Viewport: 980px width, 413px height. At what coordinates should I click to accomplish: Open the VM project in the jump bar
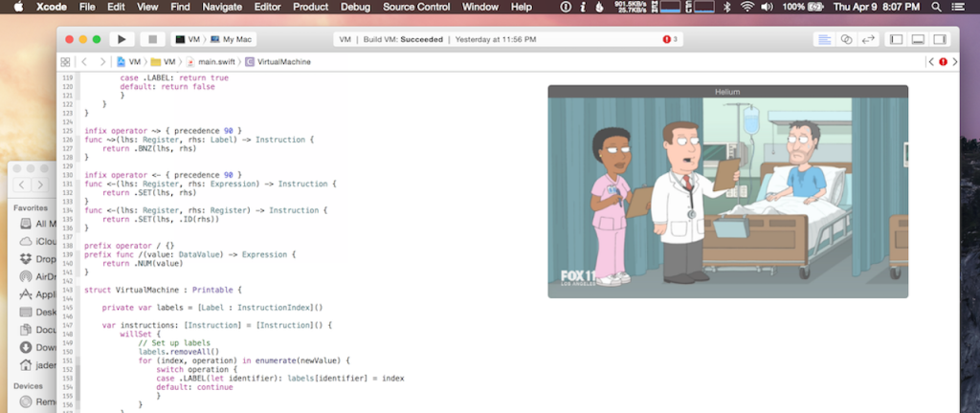tap(129, 62)
